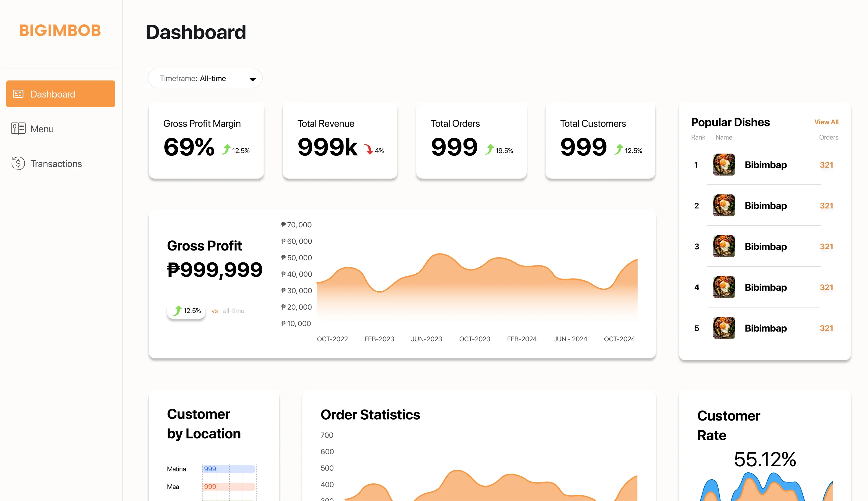Viewport: 868px width, 501px height.
Task: Click Gross Profit Margin green up arrow
Action: (226, 150)
